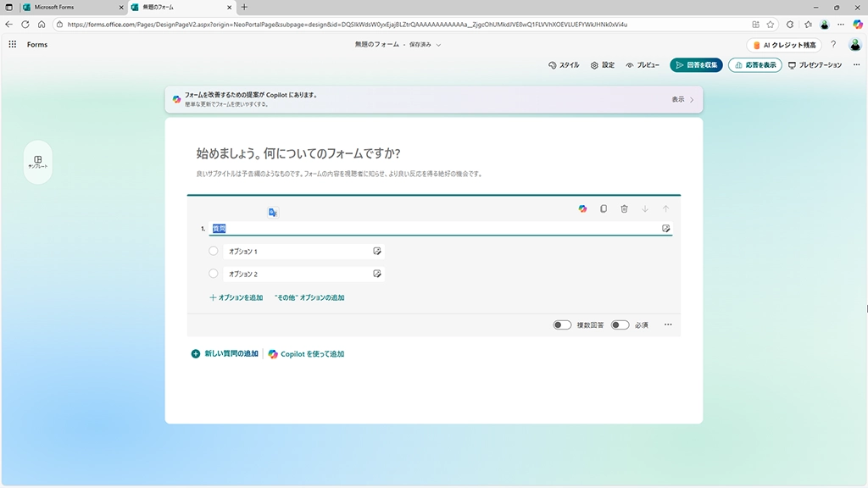Expand the form title dropdown chevron
868x488 pixels.
(438, 45)
